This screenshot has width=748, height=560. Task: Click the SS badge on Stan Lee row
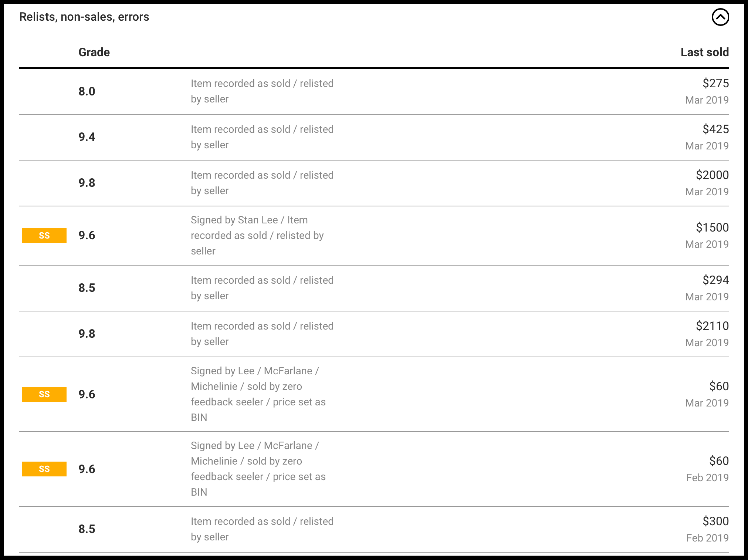click(44, 236)
